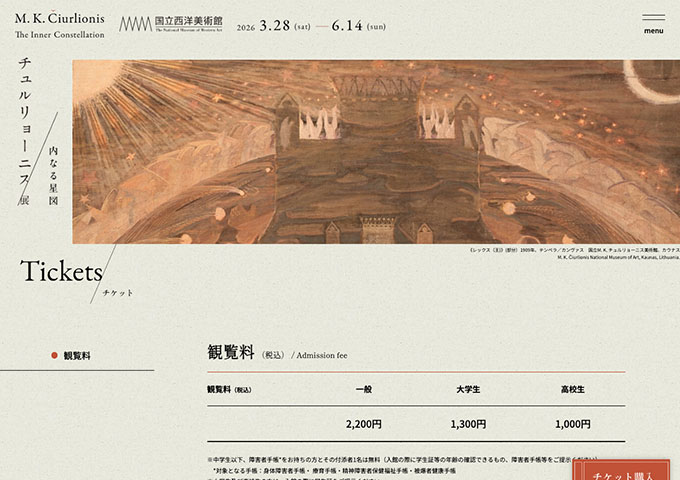Screen dimensions: 680x480
Task: Click the Rex painting banner image
Action: 376,152
